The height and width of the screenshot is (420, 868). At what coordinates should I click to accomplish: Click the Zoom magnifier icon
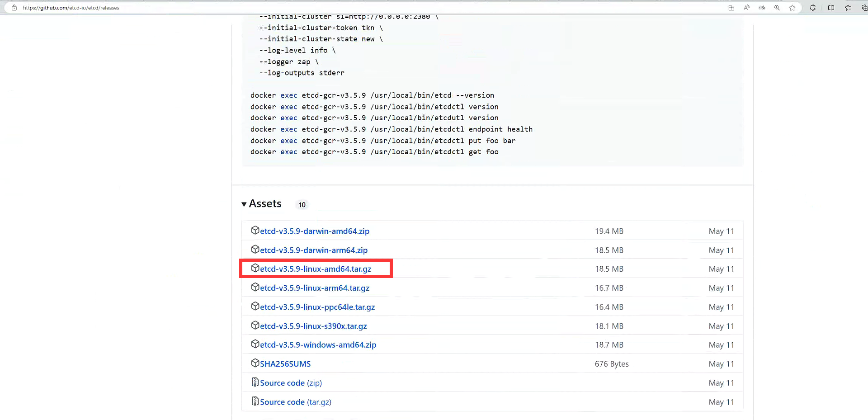coord(777,8)
